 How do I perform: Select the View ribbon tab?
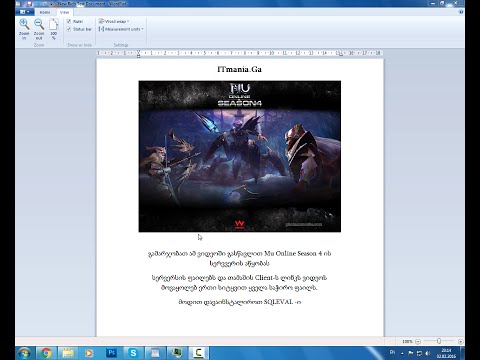pyautogui.click(x=64, y=12)
